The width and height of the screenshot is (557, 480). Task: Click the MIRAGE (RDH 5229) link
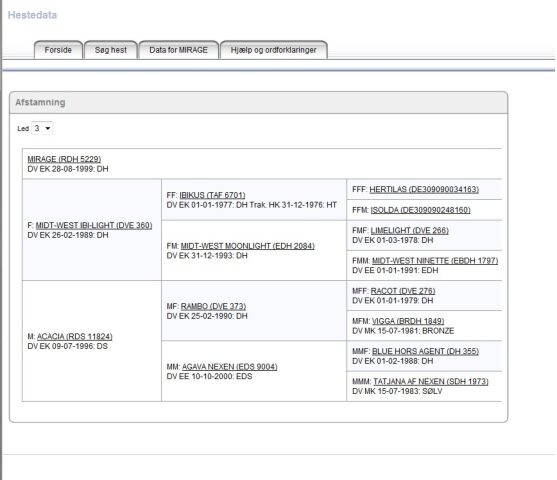pyautogui.click(x=64, y=159)
